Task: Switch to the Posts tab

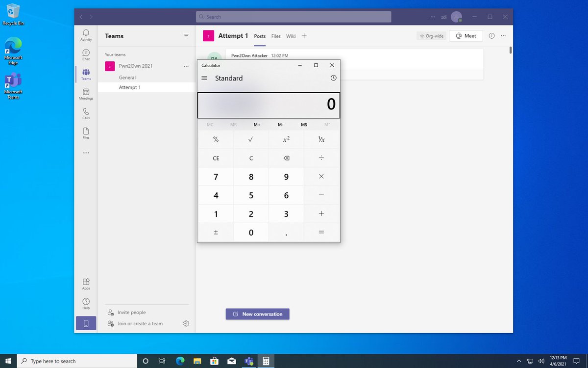Action: pyautogui.click(x=260, y=36)
